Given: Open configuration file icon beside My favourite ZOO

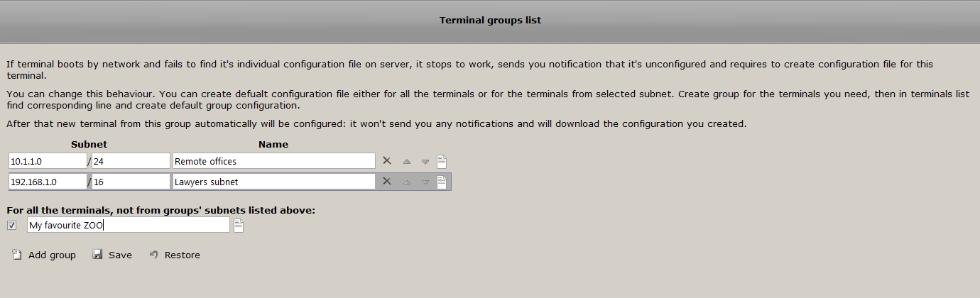Looking at the screenshot, I should pos(239,226).
